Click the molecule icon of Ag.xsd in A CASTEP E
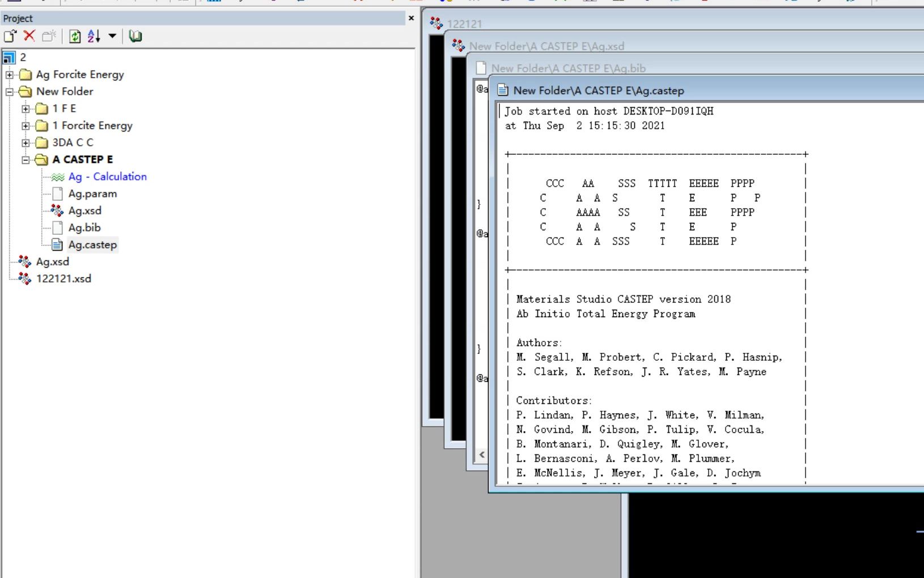The image size is (924, 578). [57, 210]
